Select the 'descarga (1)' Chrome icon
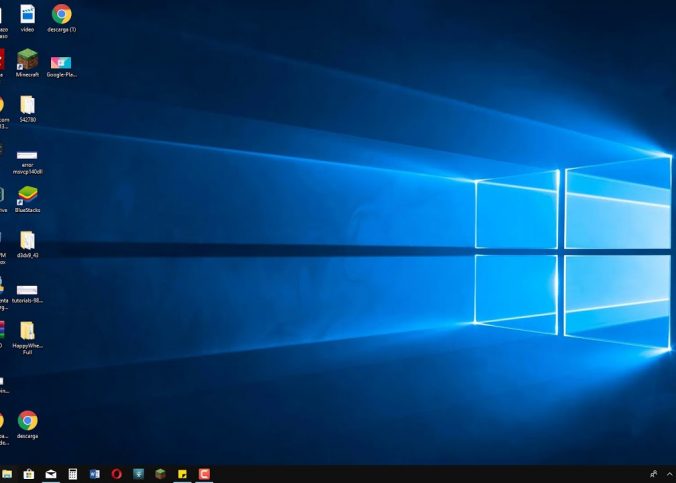The image size is (676, 483). (61, 14)
